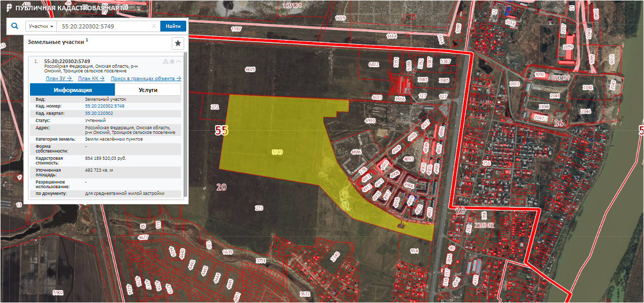Collapse the result card with the chevron
Screen dimensions: 644x303
pyautogui.click(x=178, y=62)
